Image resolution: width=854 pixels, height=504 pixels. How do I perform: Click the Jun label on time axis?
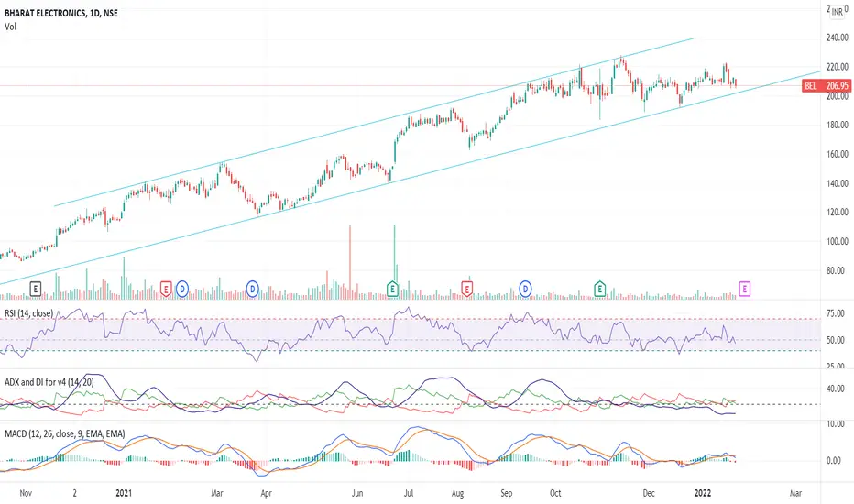coord(356,493)
